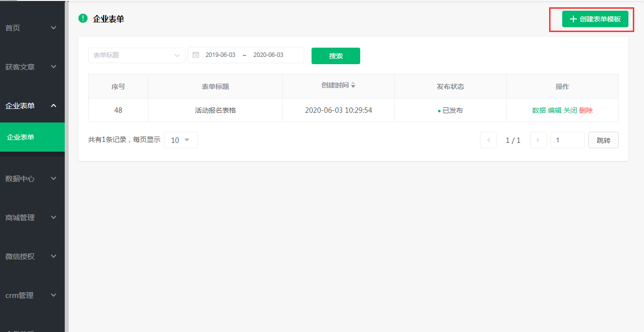Expand the 商城管理 sidebar menu
644x332 pixels.
(x=32, y=217)
